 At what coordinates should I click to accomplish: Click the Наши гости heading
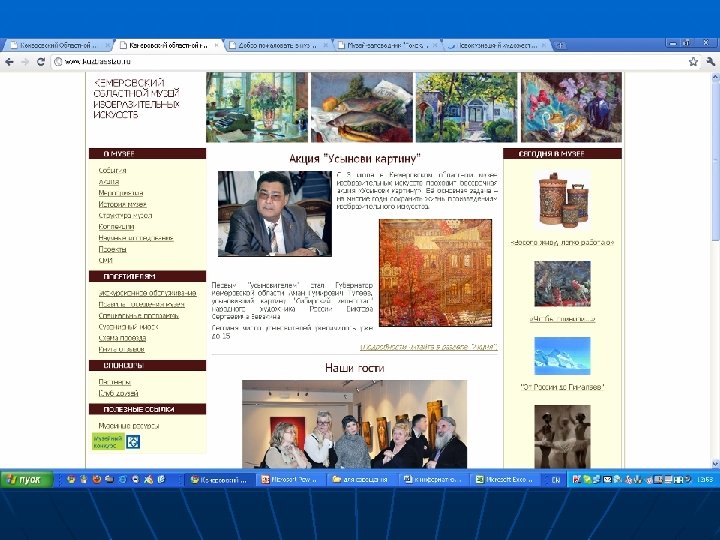pyautogui.click(x=354, y=368)
